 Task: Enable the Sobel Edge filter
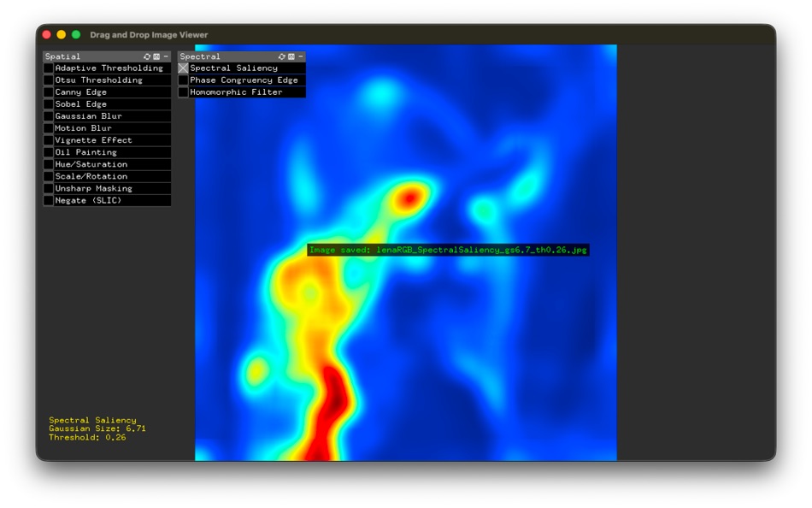coord(50,103)
